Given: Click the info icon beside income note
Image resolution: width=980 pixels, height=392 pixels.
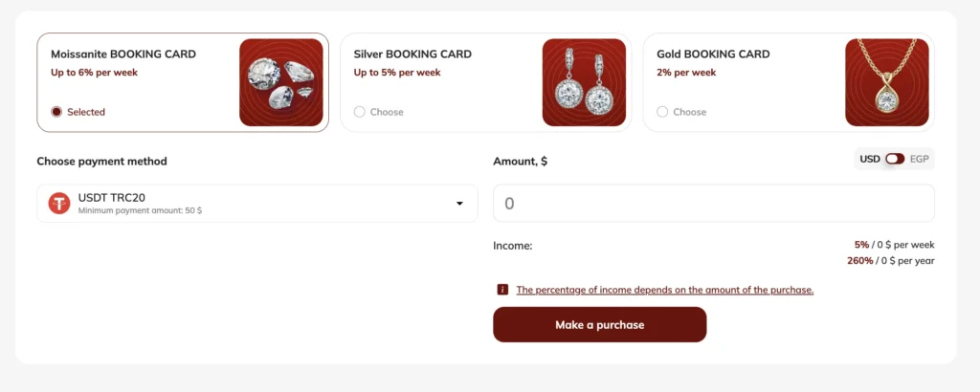Looking at the screenshot, I should 502,290.
